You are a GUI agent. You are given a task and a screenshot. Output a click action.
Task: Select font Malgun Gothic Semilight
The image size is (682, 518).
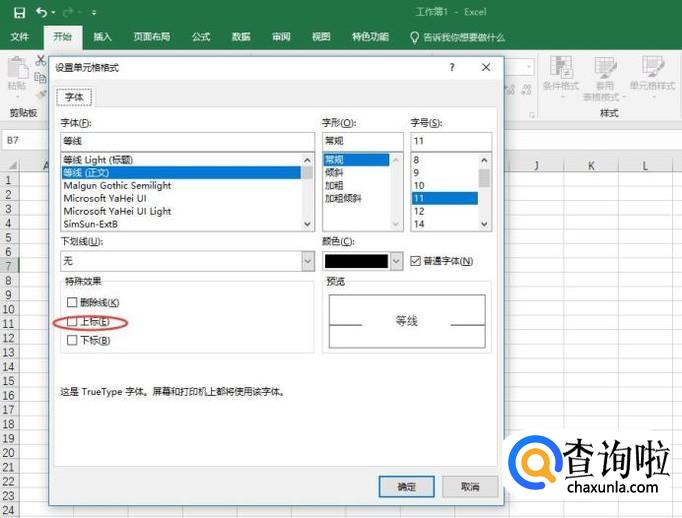(x=181, y=185)
